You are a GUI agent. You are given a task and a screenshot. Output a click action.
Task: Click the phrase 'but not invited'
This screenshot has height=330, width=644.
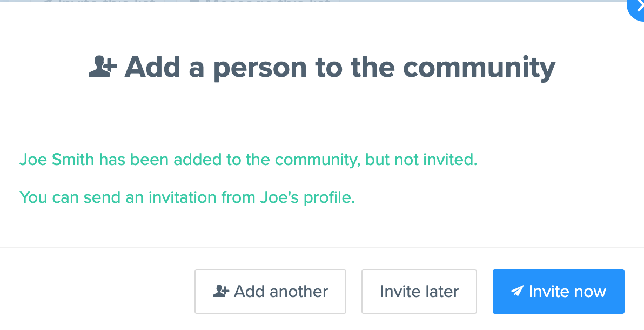[x=421, y=160]
